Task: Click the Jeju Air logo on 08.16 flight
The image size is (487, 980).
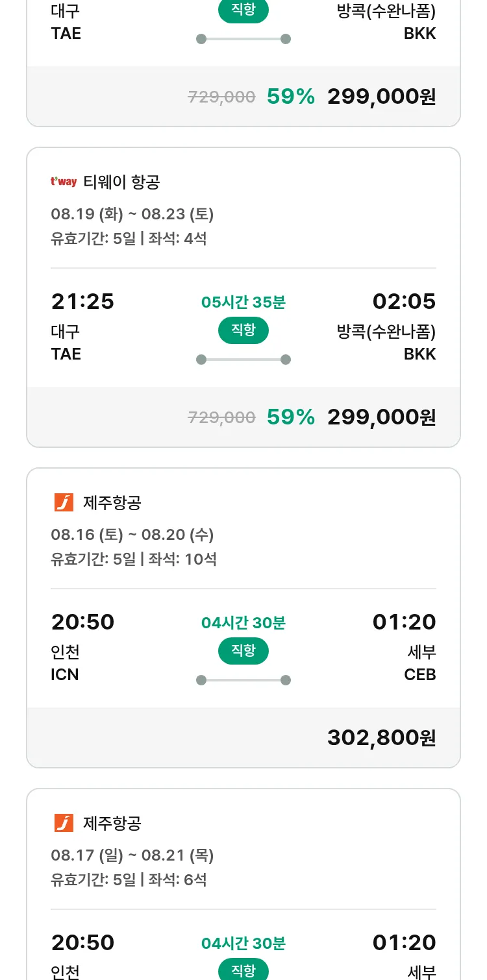Action: [64, 502]
